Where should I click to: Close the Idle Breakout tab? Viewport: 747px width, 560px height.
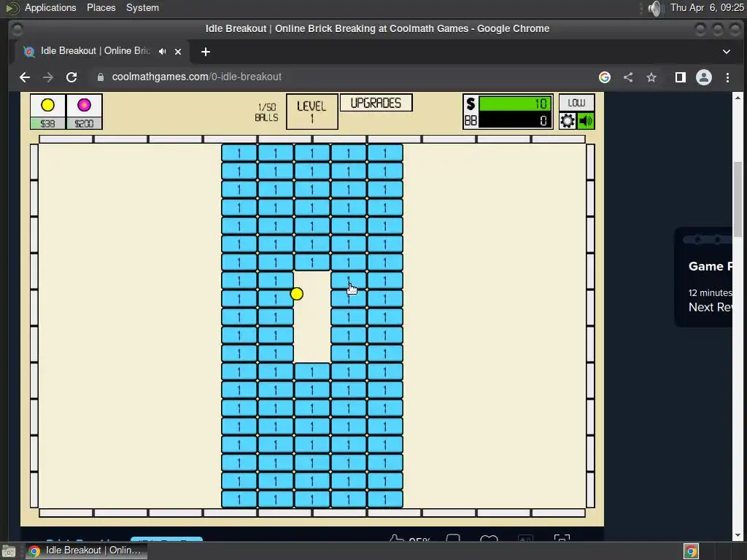178,52
